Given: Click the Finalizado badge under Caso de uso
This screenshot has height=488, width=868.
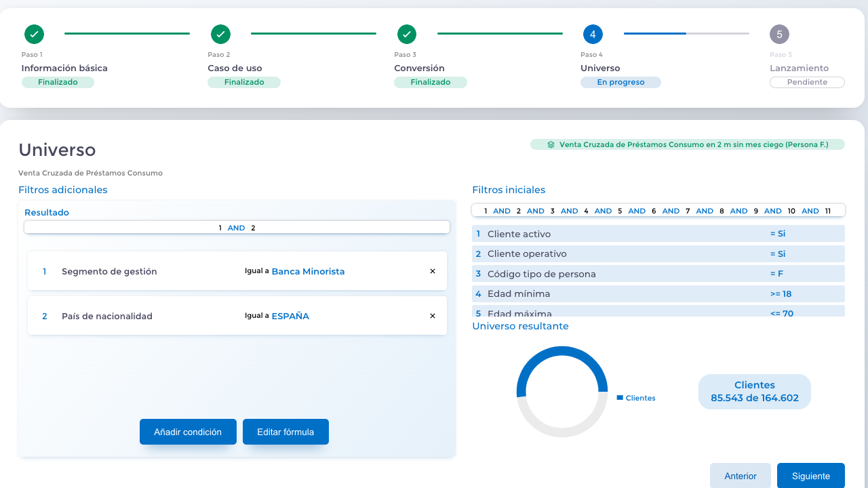Looking at the screenshot, I should tap(244, 82).
